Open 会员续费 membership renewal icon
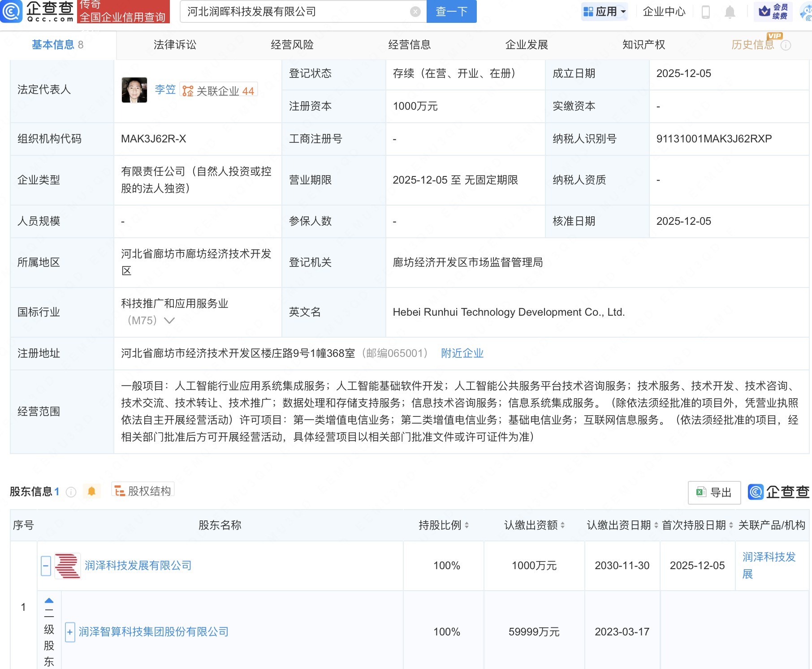Viewport: 812px width, 669px height. point(773,12)
